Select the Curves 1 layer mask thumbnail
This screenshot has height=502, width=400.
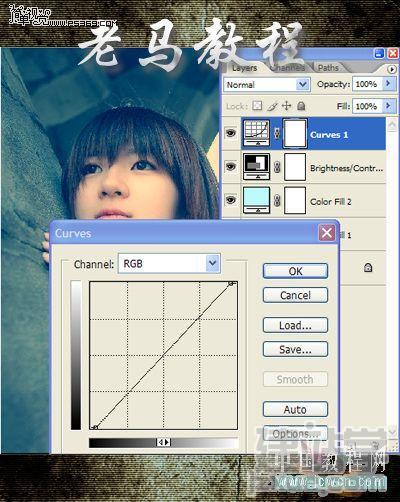295,133
